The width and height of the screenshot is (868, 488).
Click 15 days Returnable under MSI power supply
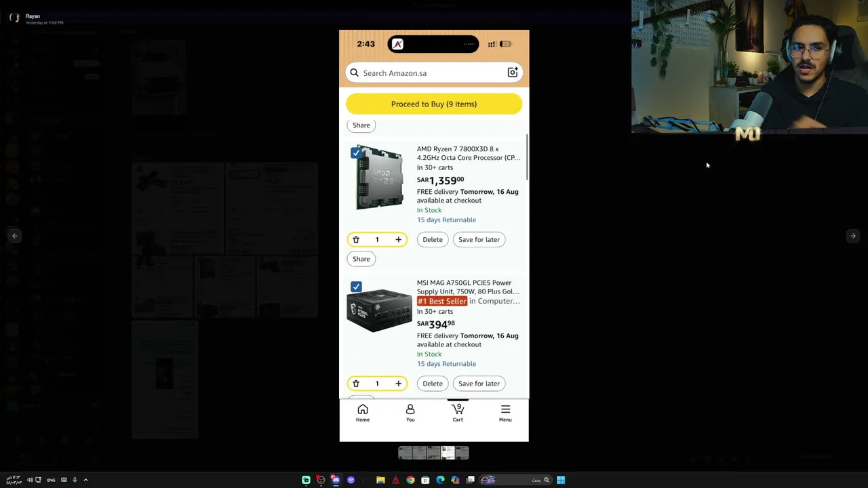tap(446, 364)
